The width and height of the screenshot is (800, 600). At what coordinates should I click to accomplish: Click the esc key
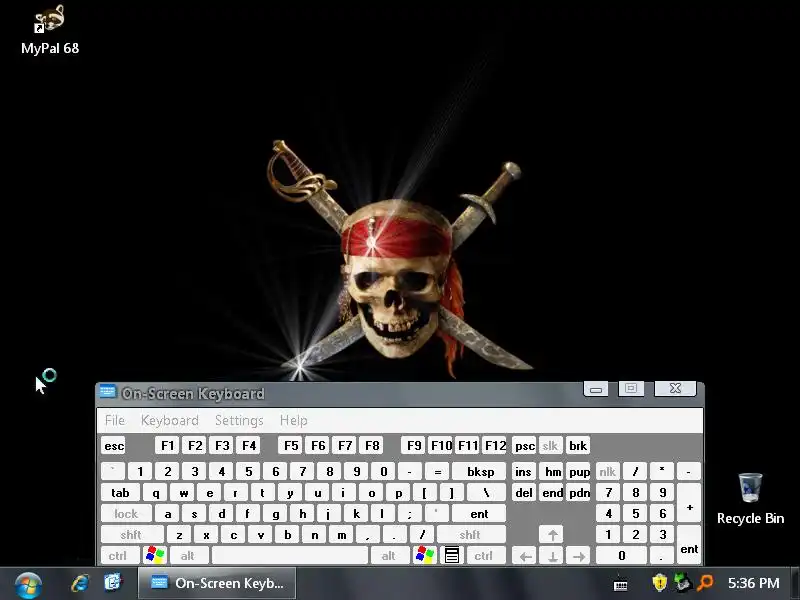114,445
